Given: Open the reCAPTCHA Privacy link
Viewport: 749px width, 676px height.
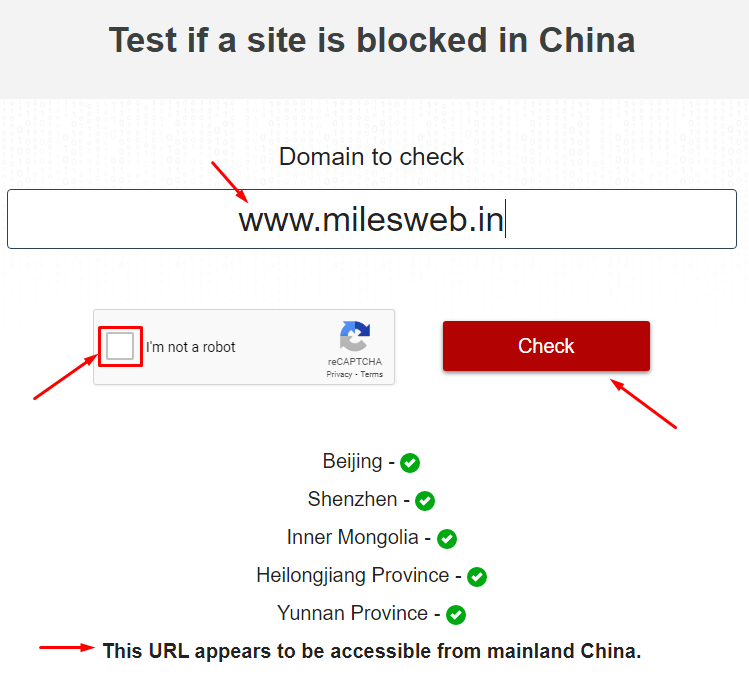Looking at the screenshot, I should click(339, 374).
